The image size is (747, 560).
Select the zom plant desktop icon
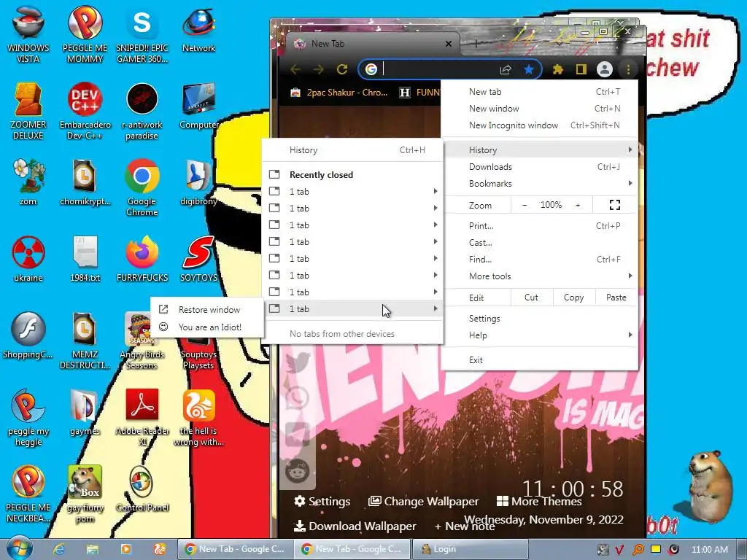[x=28, y=182]
